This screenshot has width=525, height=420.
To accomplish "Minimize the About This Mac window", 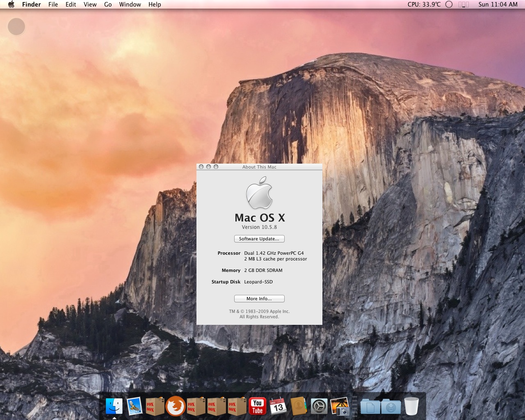I will coord(208,167).
